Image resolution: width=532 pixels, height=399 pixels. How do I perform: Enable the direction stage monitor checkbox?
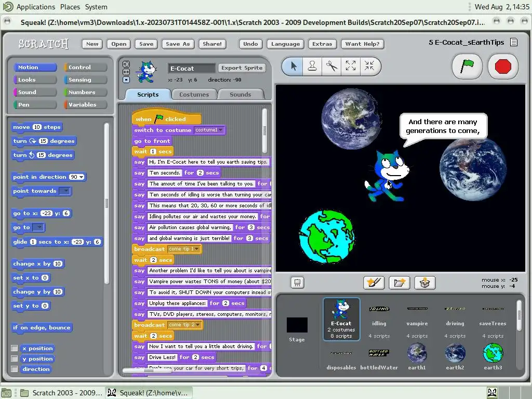tap(14, 369)
